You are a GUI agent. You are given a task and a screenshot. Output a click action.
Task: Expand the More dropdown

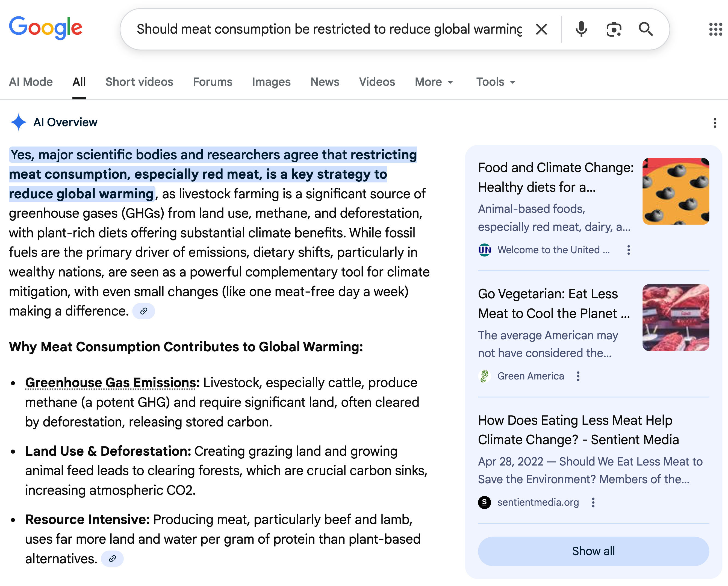434,82
